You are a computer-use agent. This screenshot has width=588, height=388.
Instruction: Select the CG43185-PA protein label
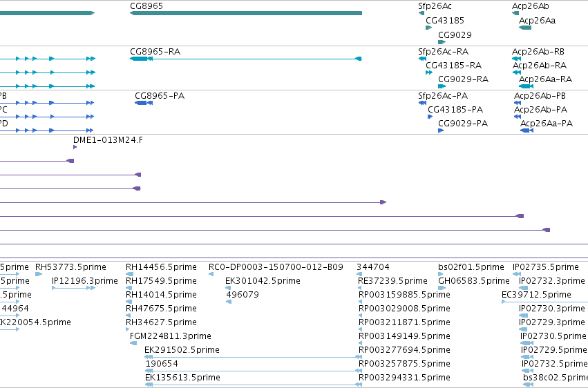pos(455,110)
